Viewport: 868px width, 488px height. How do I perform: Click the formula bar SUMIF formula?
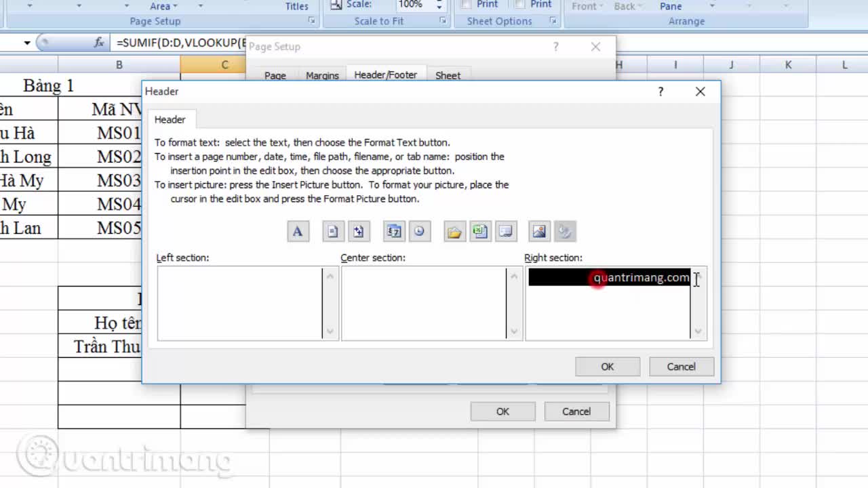pyautogui.click(x=181, y=43)
